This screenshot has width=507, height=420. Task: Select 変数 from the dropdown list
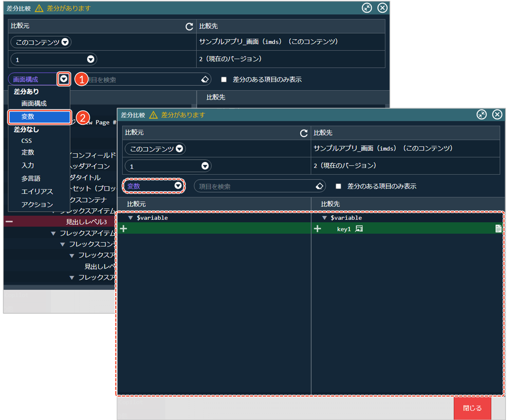tap(39, 117)
